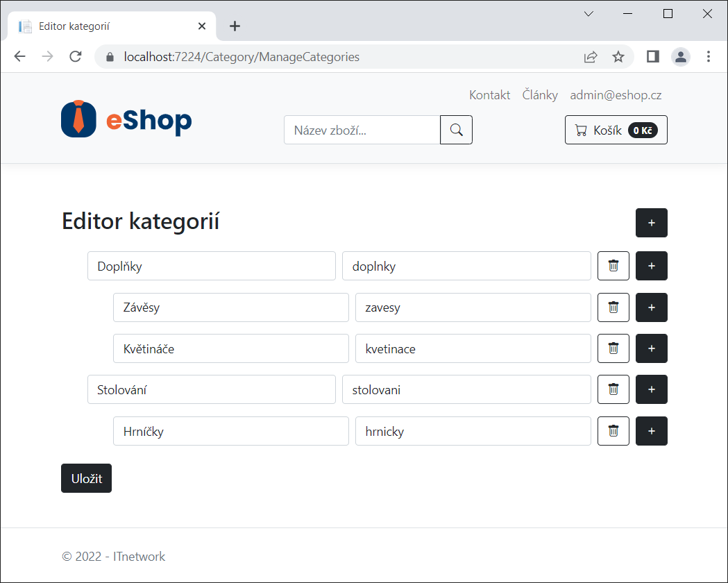Open the cart via the Košík button

click(x=616, y=130)
